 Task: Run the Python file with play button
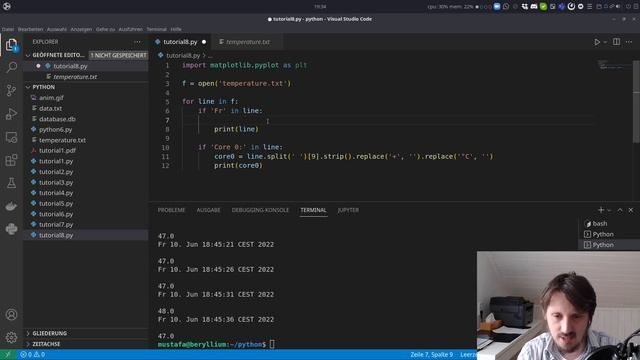[x=597, y=42]
